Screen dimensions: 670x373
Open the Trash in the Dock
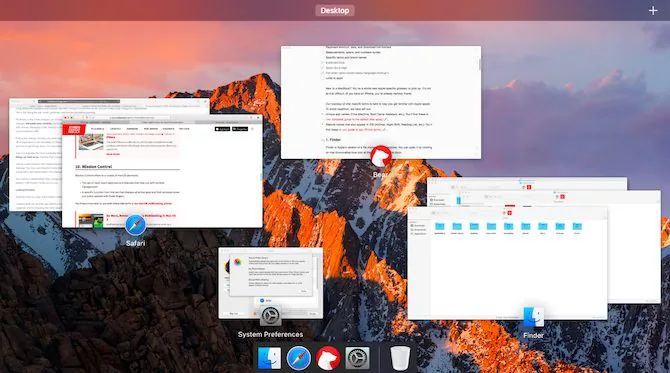pos(400,358)
